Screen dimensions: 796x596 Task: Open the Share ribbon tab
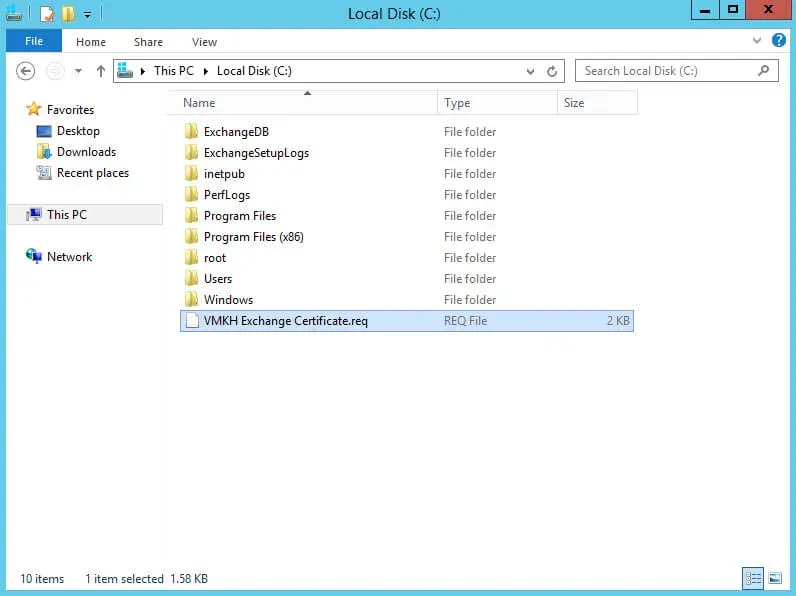pos(148,42)
